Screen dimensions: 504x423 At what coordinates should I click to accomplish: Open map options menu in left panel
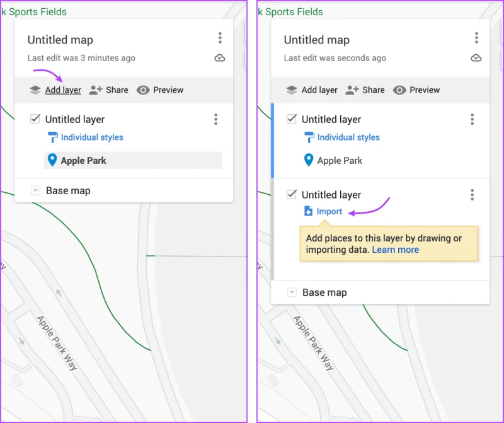click(x=220, y=38)
